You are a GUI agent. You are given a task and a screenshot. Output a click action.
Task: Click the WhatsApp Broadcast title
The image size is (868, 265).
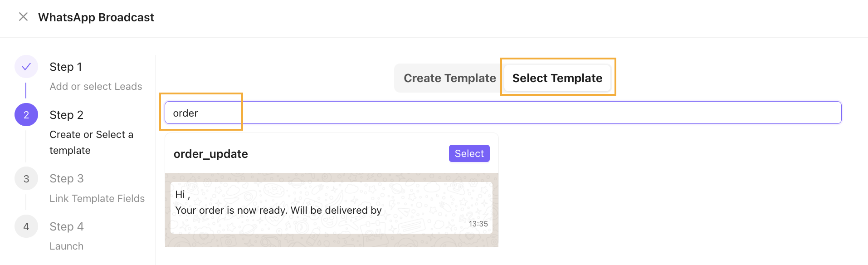point(96,17)
